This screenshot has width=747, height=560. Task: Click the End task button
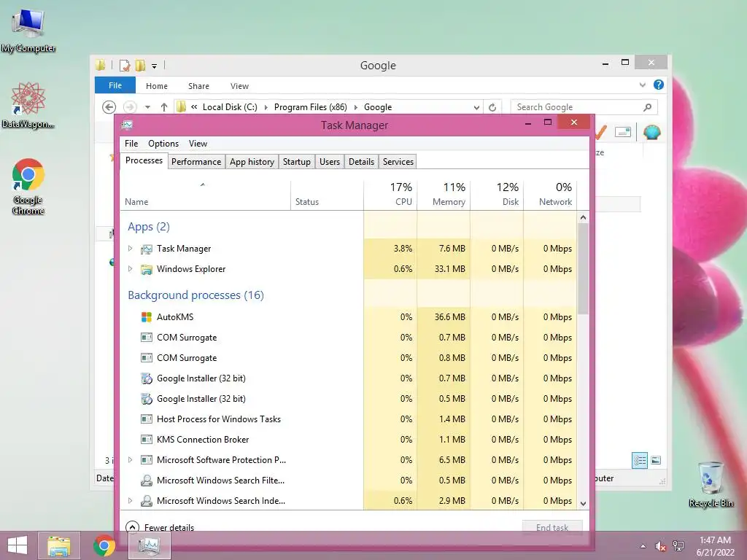pos(552,527)
